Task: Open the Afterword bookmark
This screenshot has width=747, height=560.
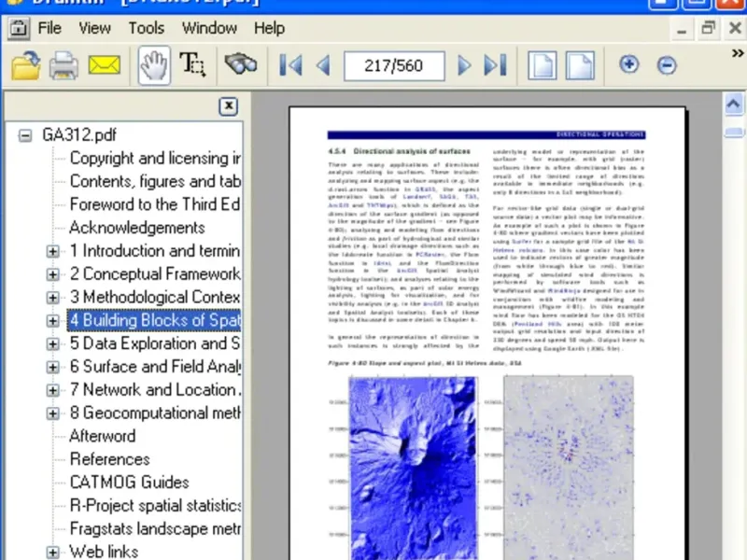Action: coord(103,436)
